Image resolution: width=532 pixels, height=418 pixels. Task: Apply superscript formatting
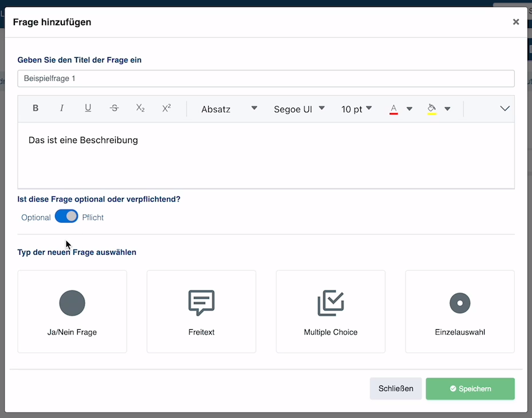[x=166, y=108]
